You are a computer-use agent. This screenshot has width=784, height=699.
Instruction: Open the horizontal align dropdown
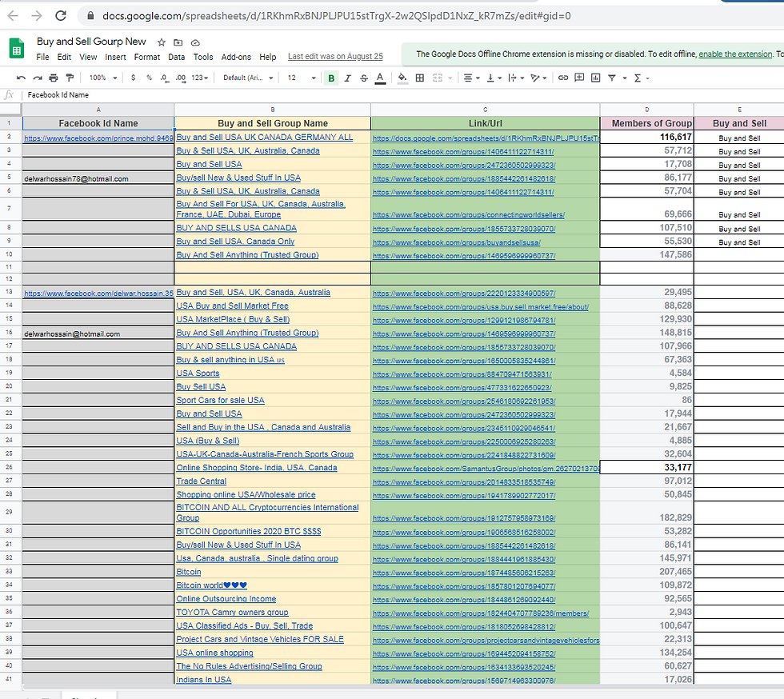click(471, 78)
